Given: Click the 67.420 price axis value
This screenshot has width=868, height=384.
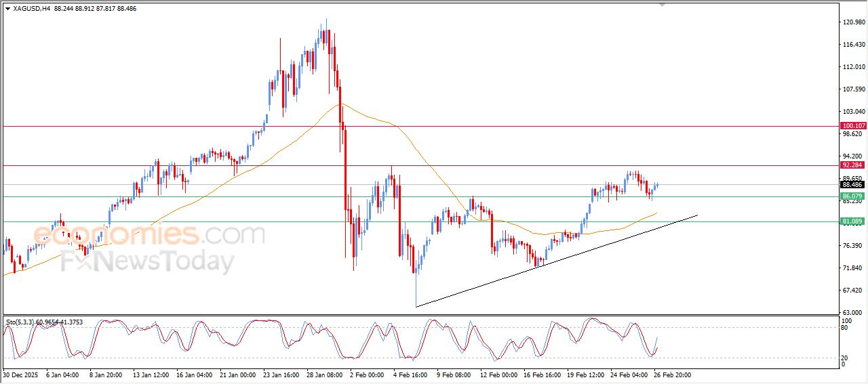Looking at the screenshot, I should [852, 291].
